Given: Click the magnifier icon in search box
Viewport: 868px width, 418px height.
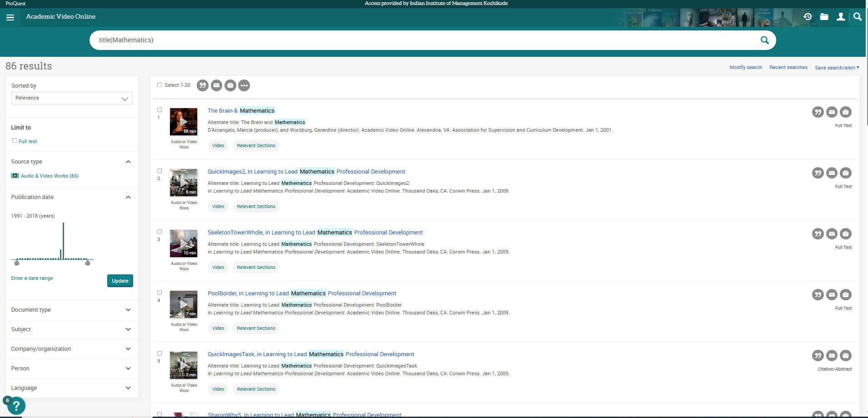Looking at the screenshot, I should coord(764,40).
